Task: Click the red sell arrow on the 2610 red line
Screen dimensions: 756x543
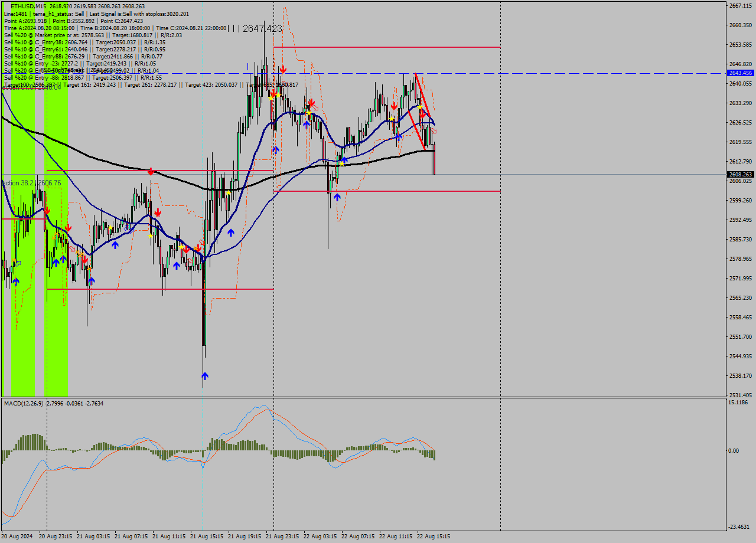Action: click(x=151, y=171)
